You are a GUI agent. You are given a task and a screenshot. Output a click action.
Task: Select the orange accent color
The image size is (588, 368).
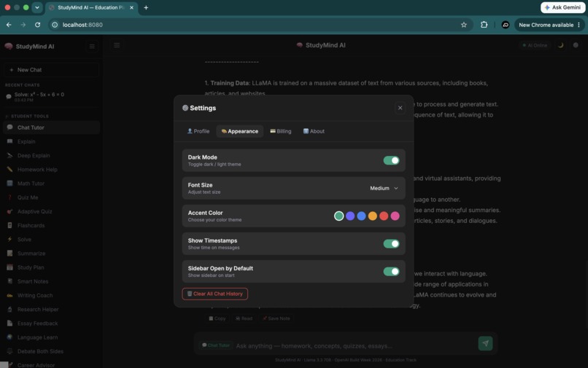tap(372, 216)
